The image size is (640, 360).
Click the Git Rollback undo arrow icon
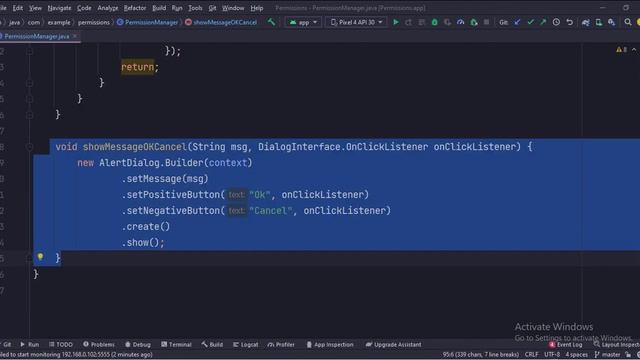[x=569, y=22]
